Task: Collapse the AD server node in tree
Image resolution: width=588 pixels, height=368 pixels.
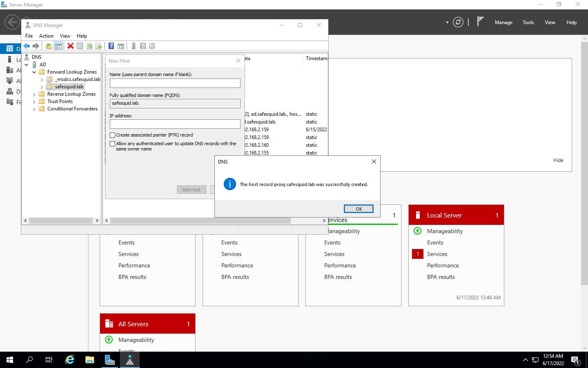Action: point(27,65)
